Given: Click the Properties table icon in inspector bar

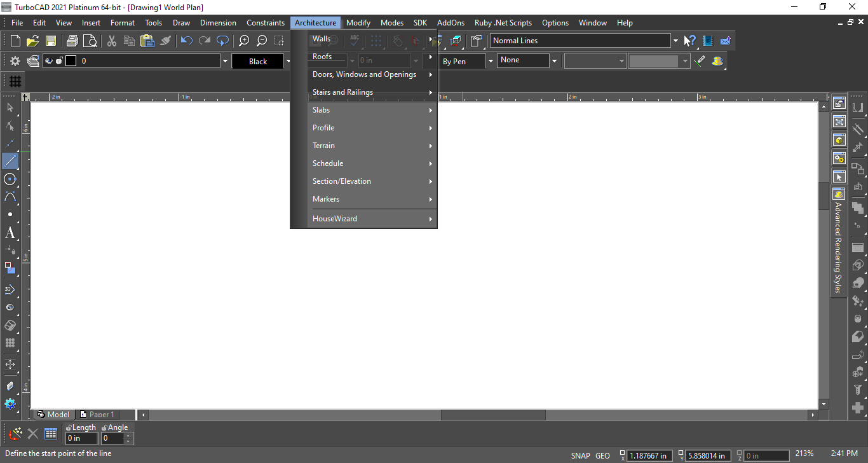Looking at the screenshot, I should point(51,434).
